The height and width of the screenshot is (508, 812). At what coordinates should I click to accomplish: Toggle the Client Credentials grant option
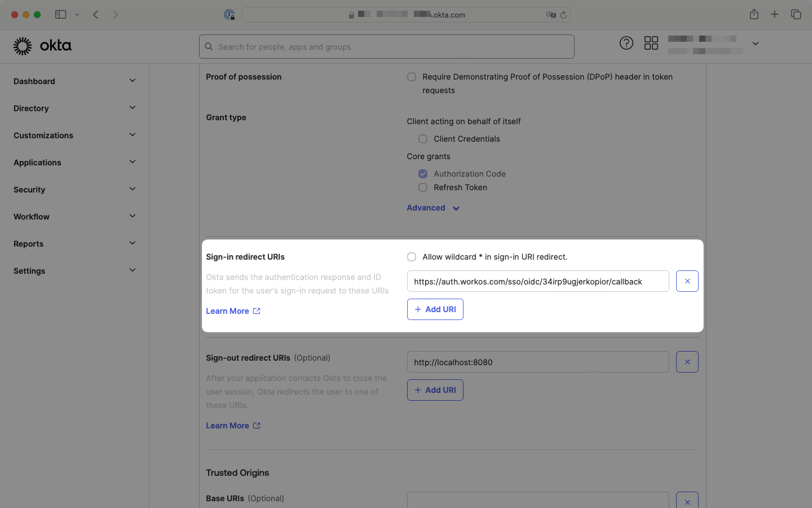click(x=423, y=139)
